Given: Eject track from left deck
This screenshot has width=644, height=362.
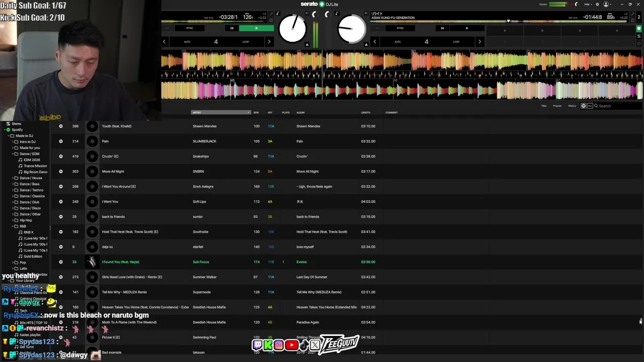Looking at the screenshot, I should point(308,45).
